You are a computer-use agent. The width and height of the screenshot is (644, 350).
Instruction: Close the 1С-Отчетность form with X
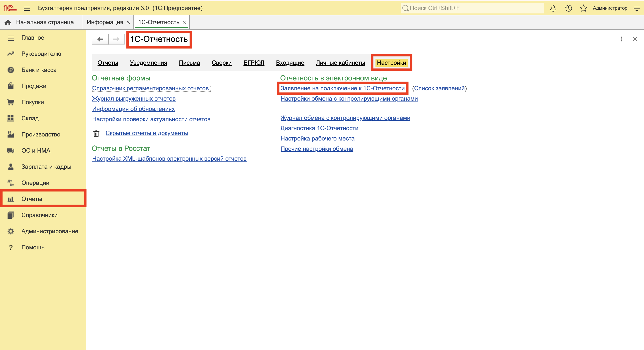(x=635, y=39)
